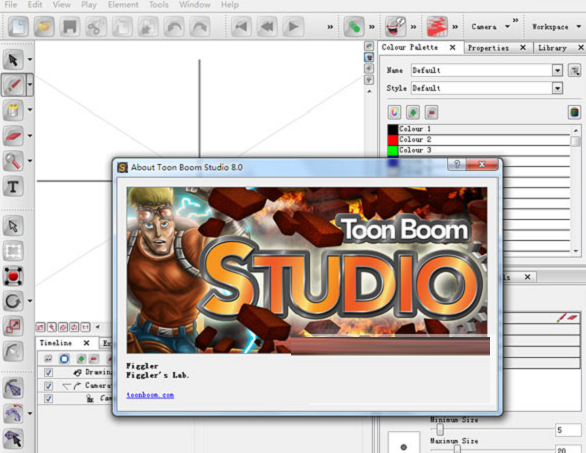This screenshot has height=453, width=586.
Task: Open the Window menu
Action: tap(195, 5)
